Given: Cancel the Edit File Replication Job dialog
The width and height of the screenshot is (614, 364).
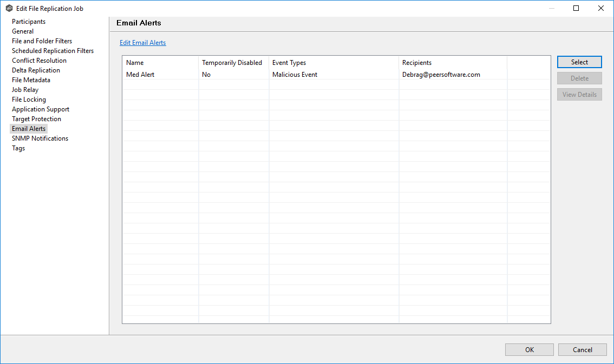Looking at the screenshot, I should (x=582, y=350).
